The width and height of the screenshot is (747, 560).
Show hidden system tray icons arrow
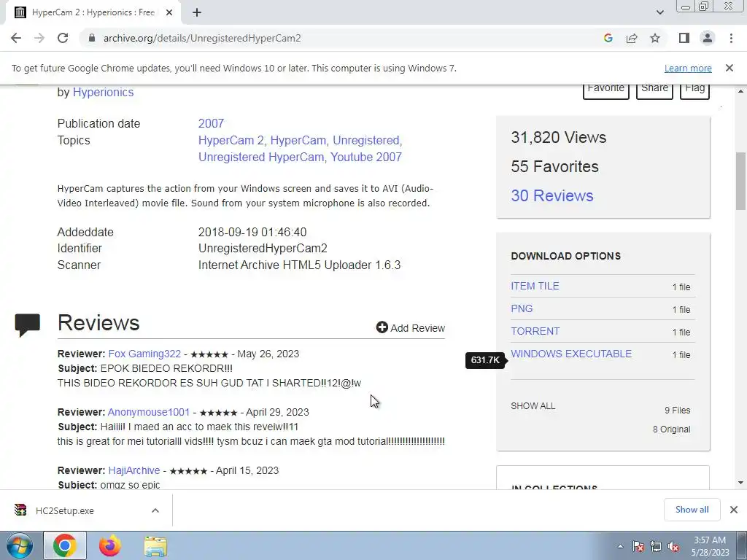(620, 546)
